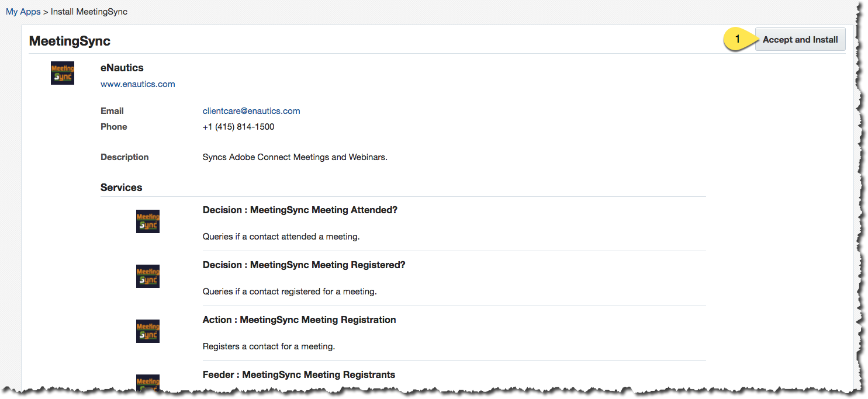Click 'Install MeetingSync' breadcrumb text

pos(89,12)
